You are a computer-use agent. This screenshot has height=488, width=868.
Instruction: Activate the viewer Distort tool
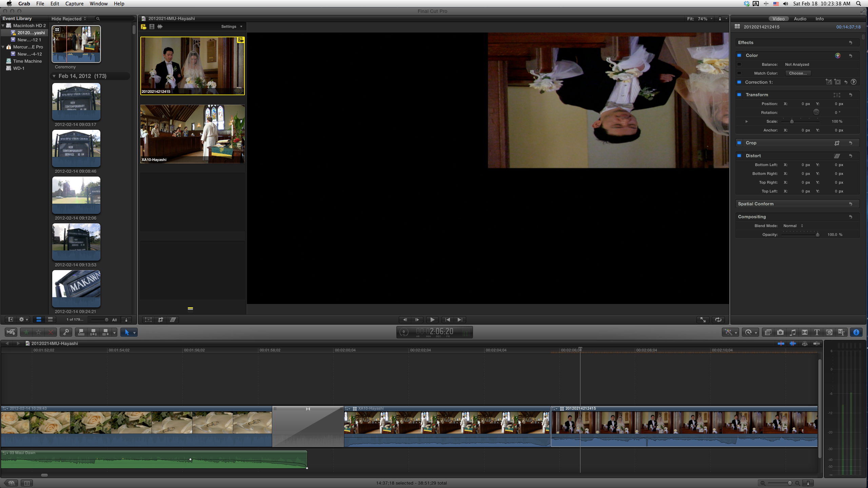tap(173, 320)
